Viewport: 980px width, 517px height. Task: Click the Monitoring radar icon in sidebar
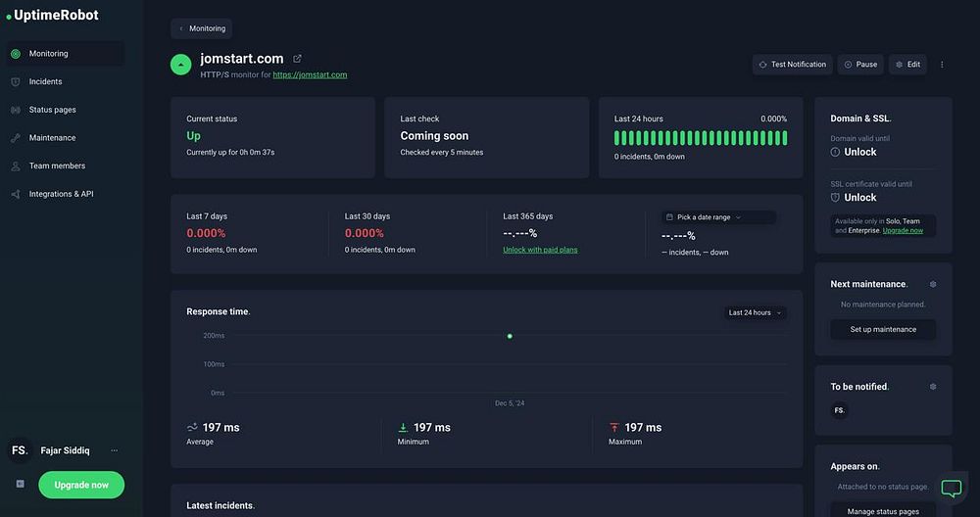[x=16, y=54]
